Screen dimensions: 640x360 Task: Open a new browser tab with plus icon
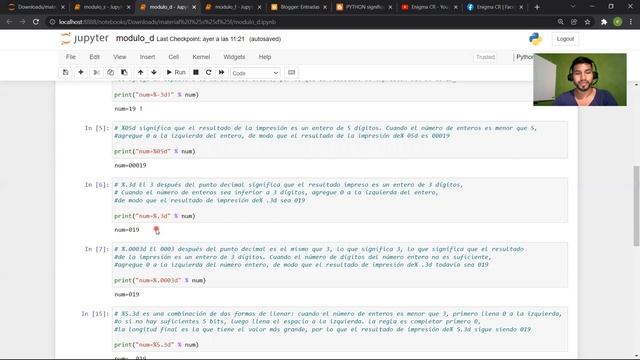pos(537,7)
